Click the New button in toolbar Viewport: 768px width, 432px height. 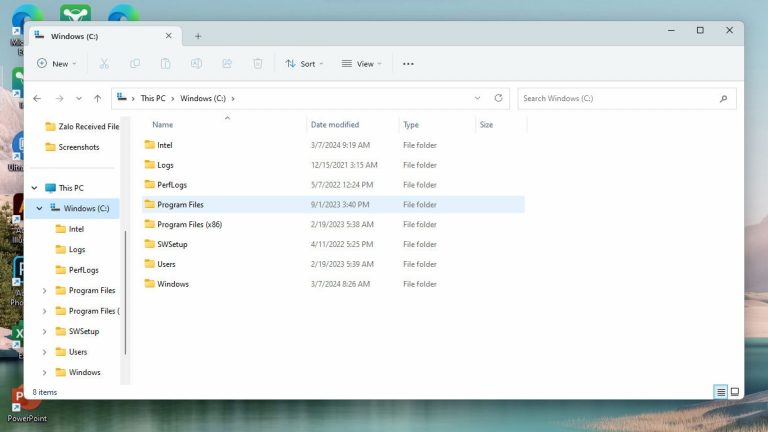coord(56,63)
